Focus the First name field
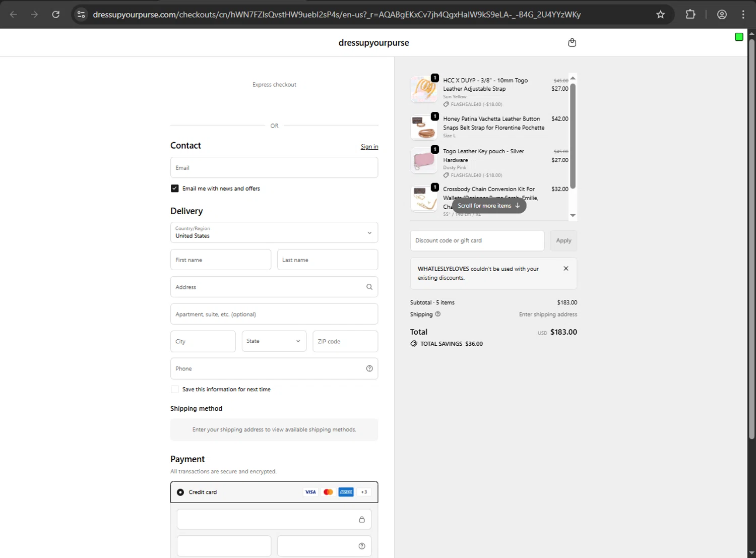Image resolution: width=756 pixels, height=558 pixels. 221,260
